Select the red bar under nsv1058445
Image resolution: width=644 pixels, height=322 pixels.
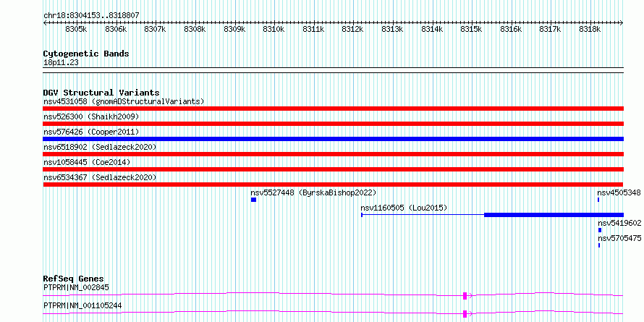(x=333, y=169)
